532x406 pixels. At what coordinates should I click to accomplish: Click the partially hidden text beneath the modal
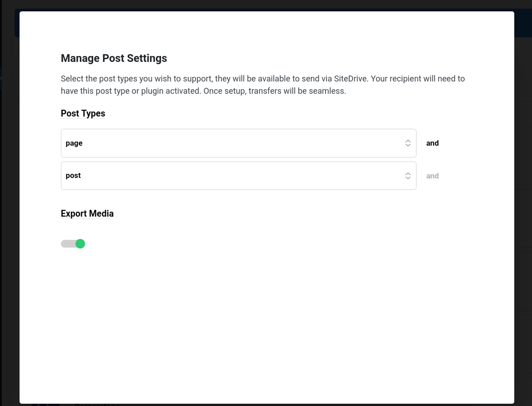(x=97, y=404)
